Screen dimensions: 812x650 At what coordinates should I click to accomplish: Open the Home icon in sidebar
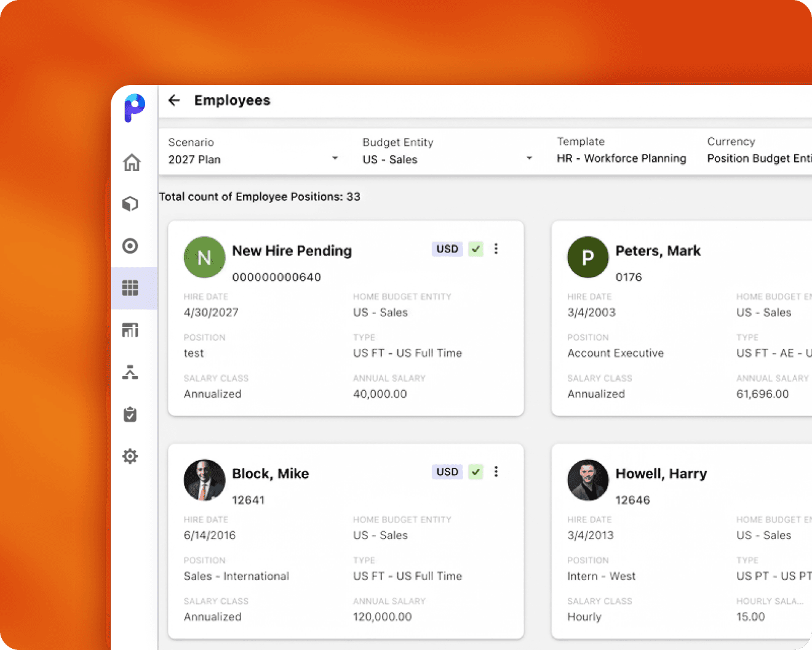point(132,162)
